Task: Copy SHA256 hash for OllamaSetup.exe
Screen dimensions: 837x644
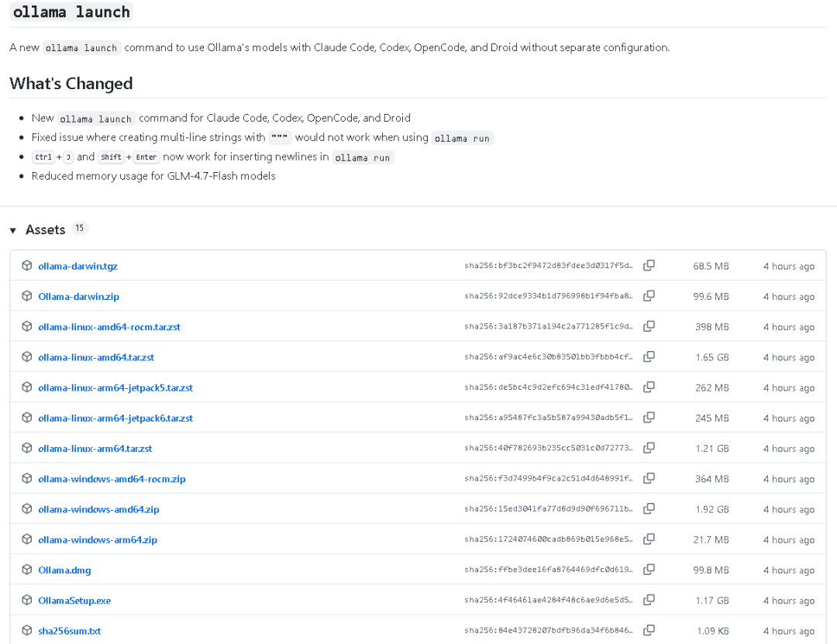Action: tap(649, 600)
